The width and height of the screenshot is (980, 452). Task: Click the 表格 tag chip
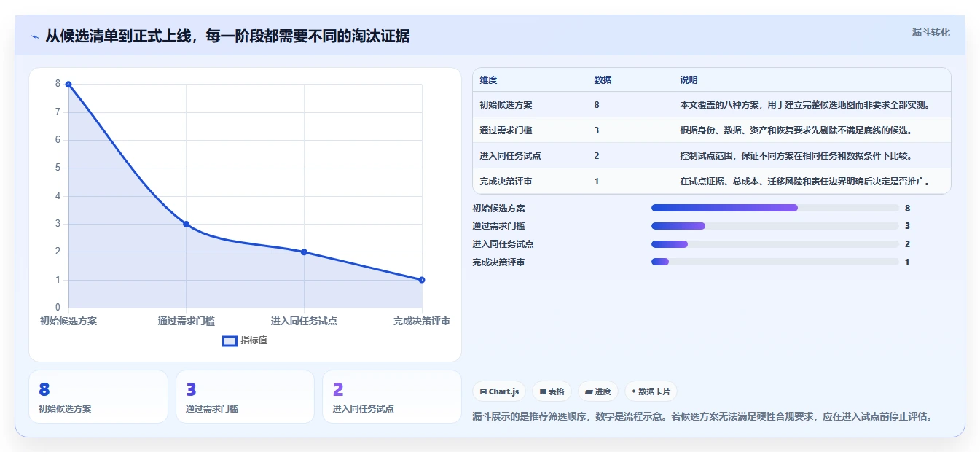pyautogui.click(x=552, y=391)
